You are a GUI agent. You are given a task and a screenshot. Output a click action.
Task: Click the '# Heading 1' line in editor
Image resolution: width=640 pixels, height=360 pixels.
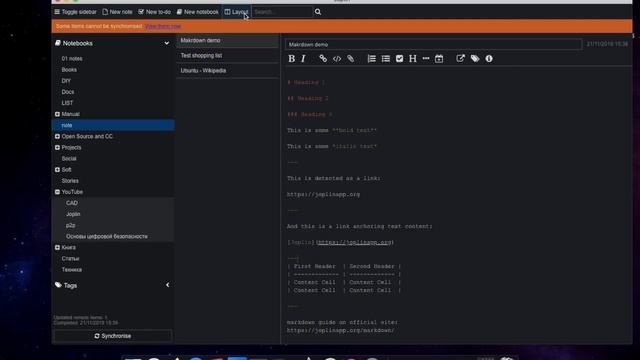[x=306, y=82]
